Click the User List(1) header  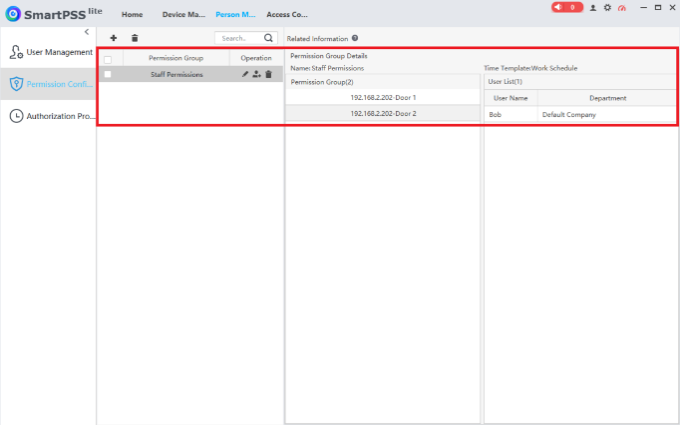580,82
